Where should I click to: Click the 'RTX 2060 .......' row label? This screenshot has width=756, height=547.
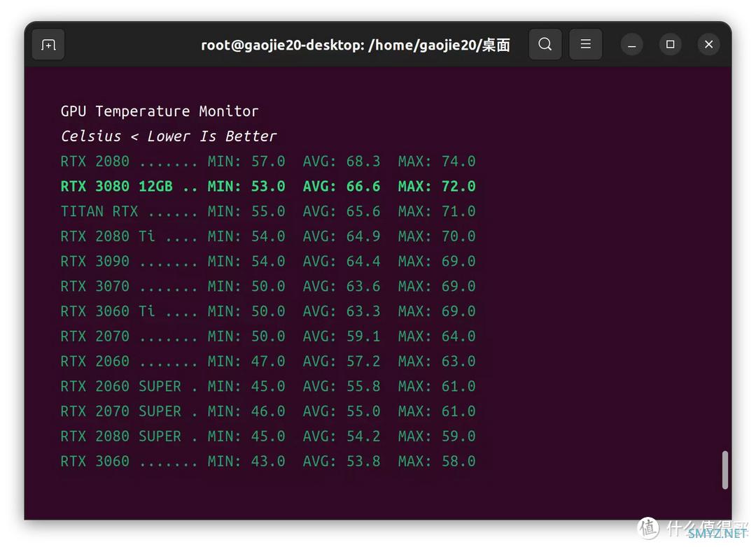click(129, 362)
